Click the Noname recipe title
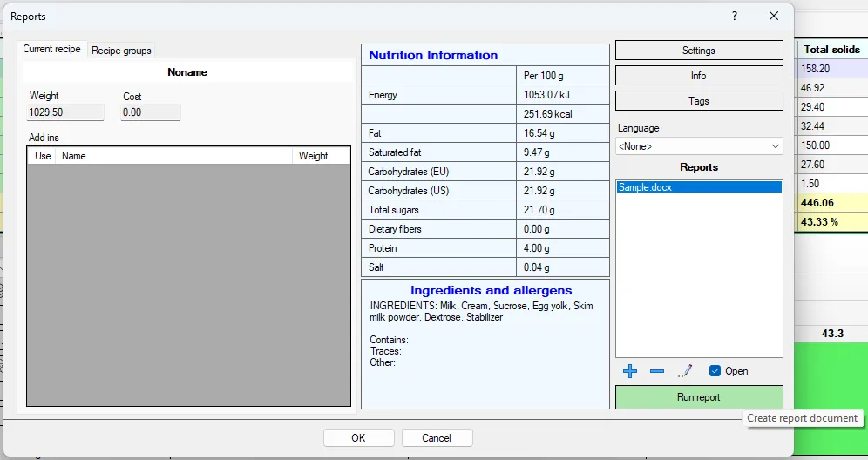The image size is (868, 460). click(x=187, y=72)
